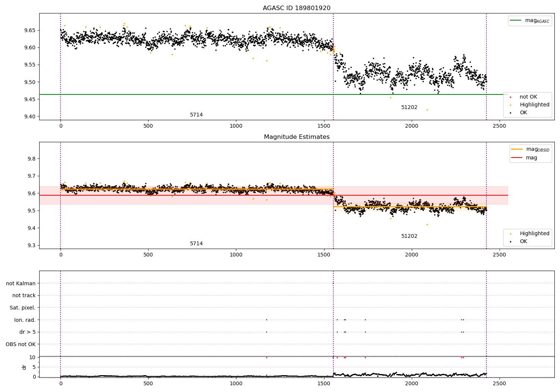Click the "AGASC ID 189801920" plot title
The width and height of the screenshot is (560, 392).
[296, 8]
